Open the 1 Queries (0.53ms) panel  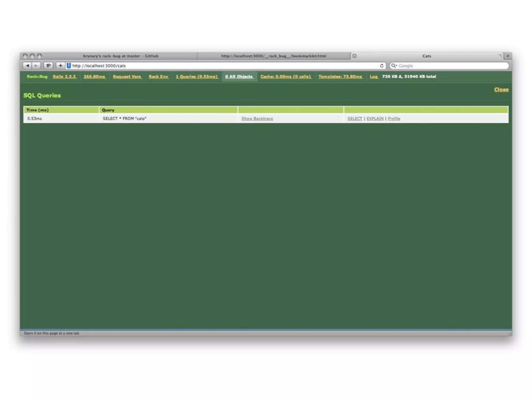pyautogui.click(x=197, y=77)
